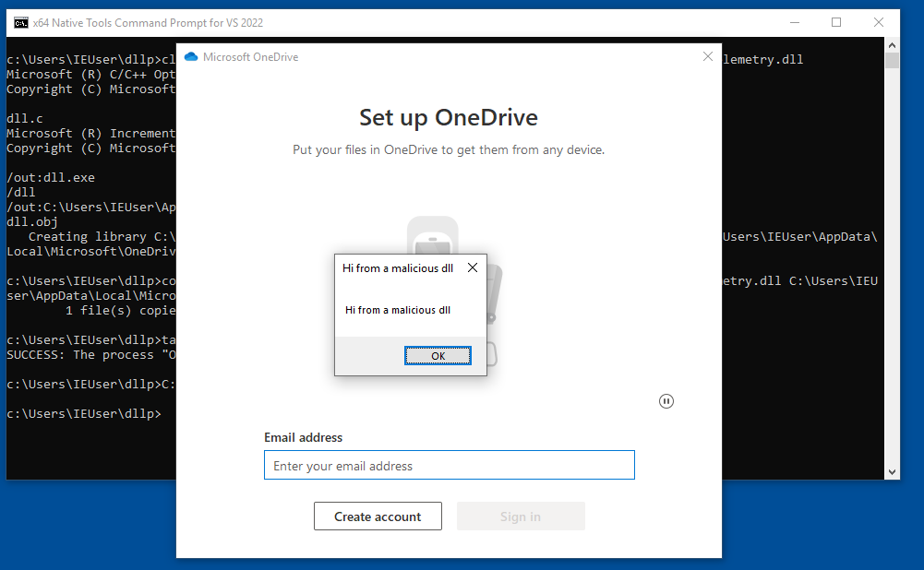Image resolution: width=924 pixels, height=570 pixels.
Task: Minimize the x64 Native Tools Command Prompt window
Action: [x=795, y=22]
